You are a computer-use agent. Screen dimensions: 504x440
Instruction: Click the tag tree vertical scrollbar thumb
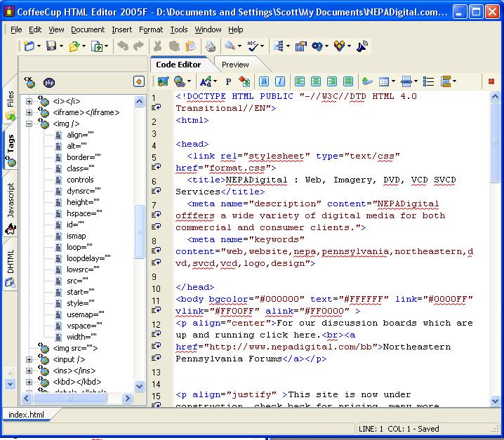[139, 232]
